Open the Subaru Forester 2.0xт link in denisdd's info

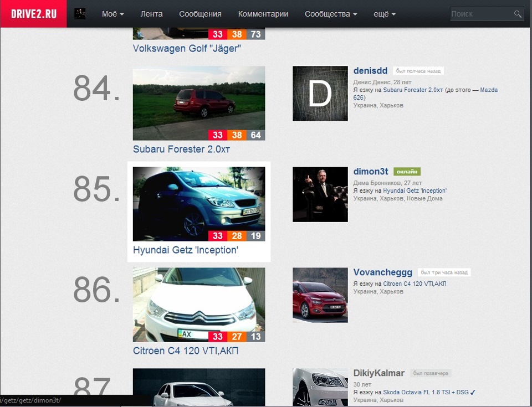click(x=413, y=90)
